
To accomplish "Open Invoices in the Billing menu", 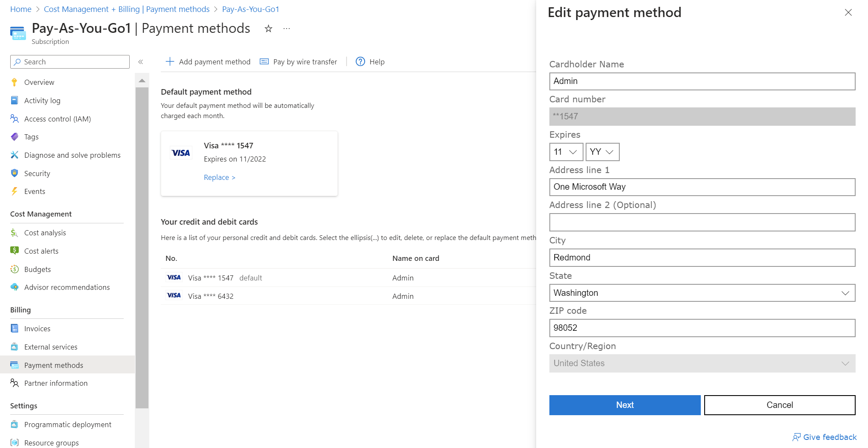I will click(37, 329).
